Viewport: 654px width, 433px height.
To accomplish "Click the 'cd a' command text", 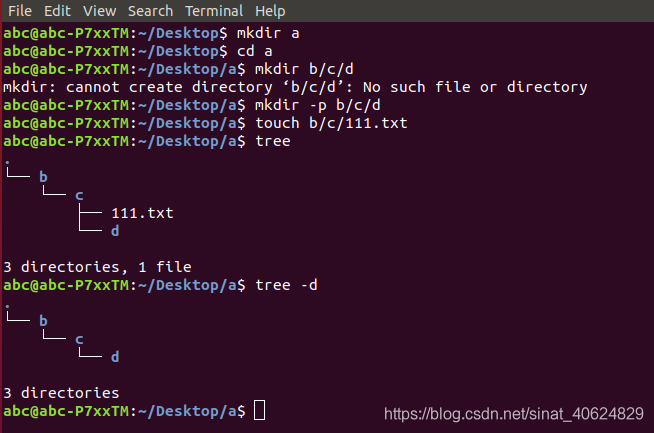I will pyautogui.click(x=254, y=51).
